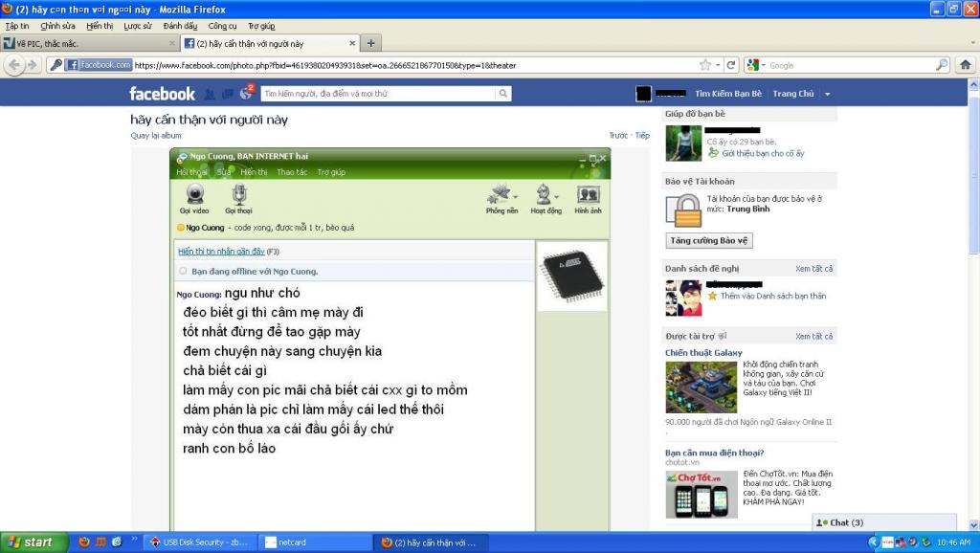980x553 pixels.
Task: Click the Facebook search input field
Action: [x=378, y=94]
